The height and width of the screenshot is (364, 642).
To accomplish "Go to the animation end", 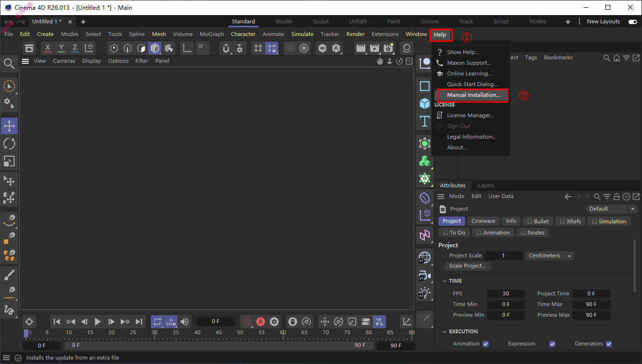I will (139, 322).
